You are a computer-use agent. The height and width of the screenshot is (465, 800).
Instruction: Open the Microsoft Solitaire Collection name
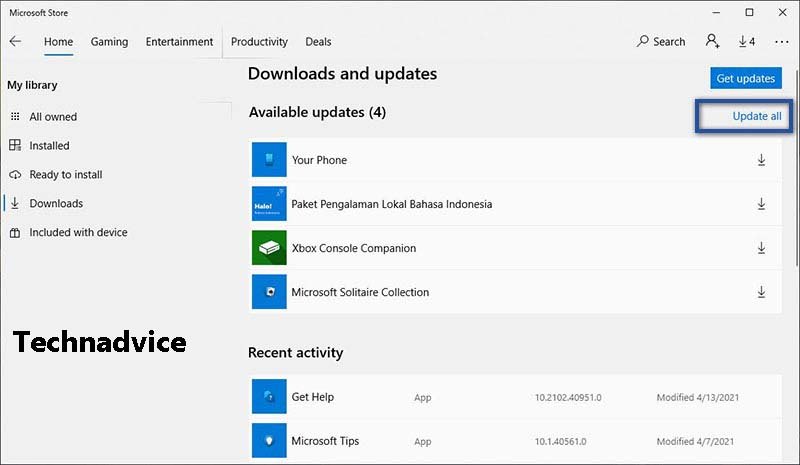(x=360, y=292)
